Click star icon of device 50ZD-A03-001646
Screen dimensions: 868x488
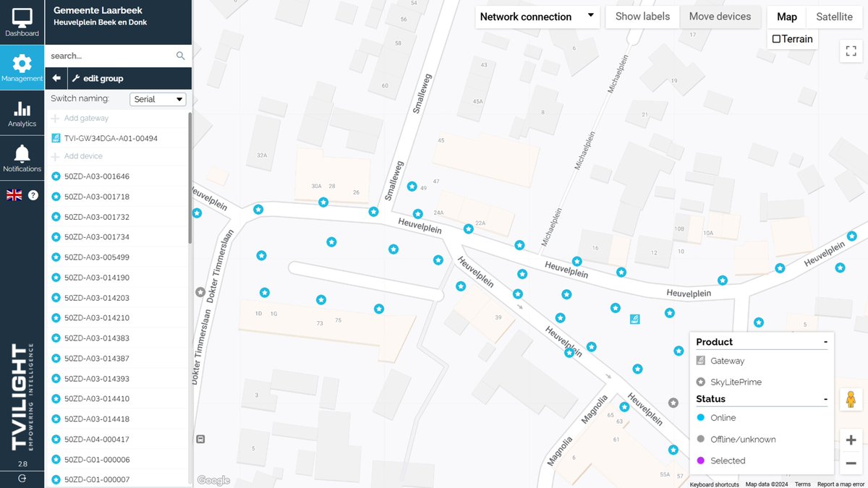pos(56,176)
